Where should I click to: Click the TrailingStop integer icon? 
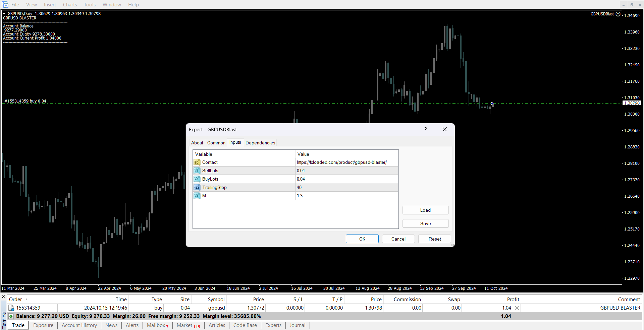[197, 188]
